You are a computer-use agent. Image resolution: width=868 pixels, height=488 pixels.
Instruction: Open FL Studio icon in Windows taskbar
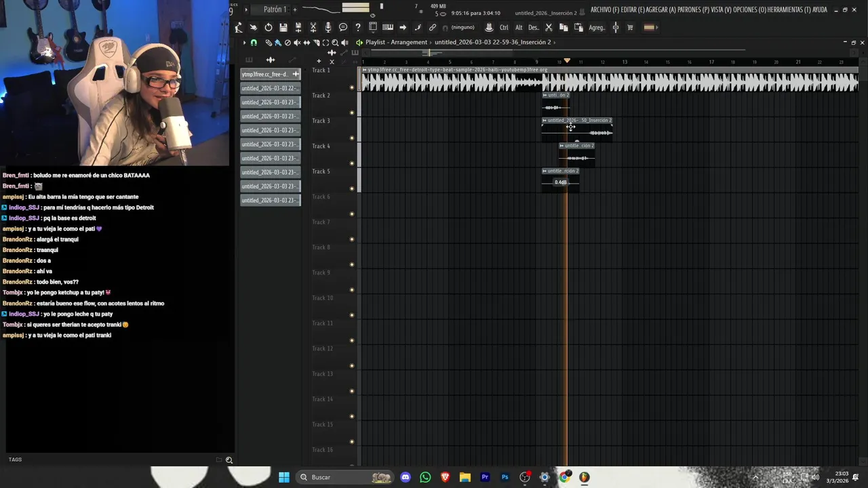click(x=584, y=477)
